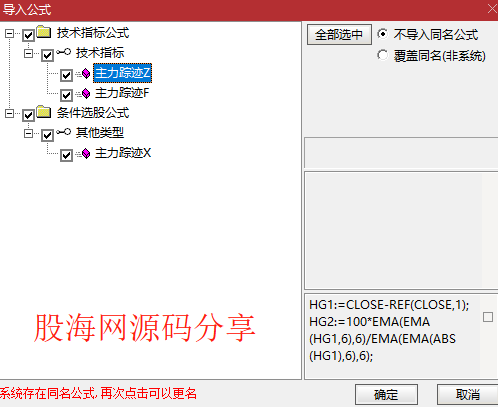Toggle the 条件选股公式 checkbox
Viewport: 498px width, 407px height.
pos(28,115)
